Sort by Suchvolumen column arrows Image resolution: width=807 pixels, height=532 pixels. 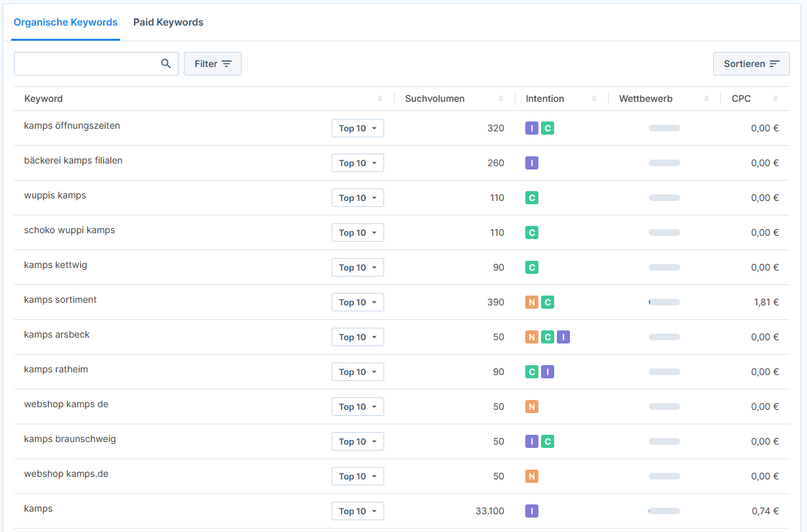(x=501, y=99)
